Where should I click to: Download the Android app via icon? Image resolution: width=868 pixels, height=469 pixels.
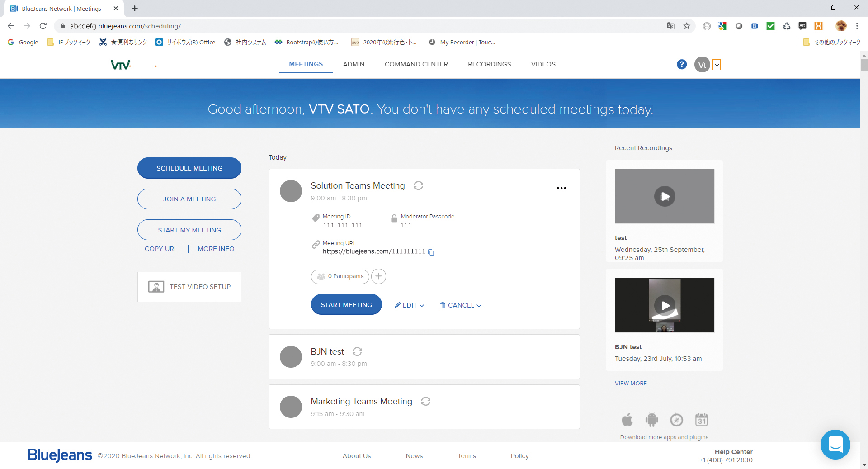(651, 420)
